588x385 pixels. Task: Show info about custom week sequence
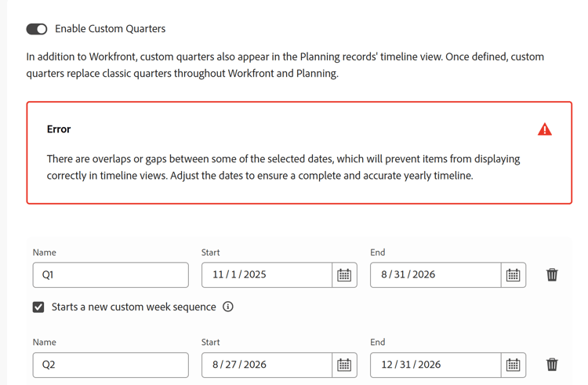click(x=228, y=307)
